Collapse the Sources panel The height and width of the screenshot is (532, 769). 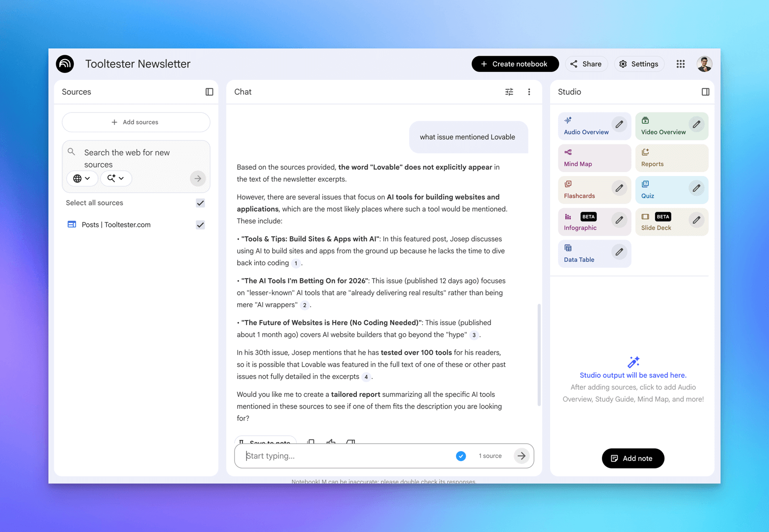[209, 92]
